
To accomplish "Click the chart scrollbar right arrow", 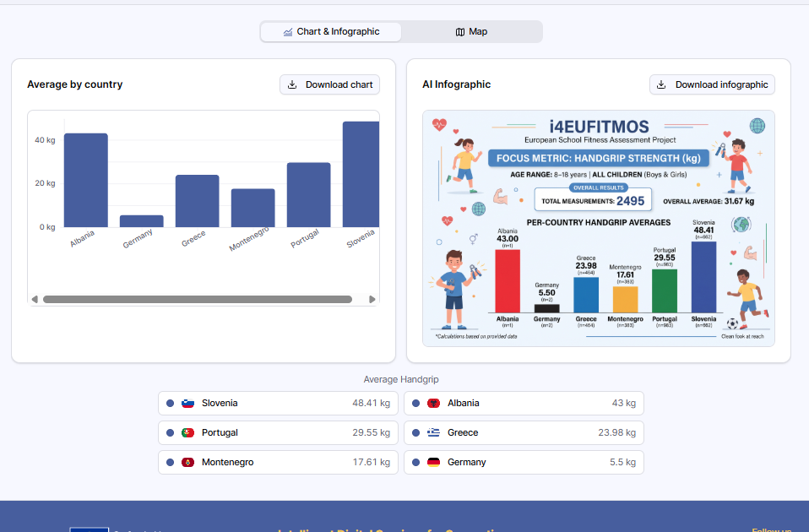I will click(372, 299).
